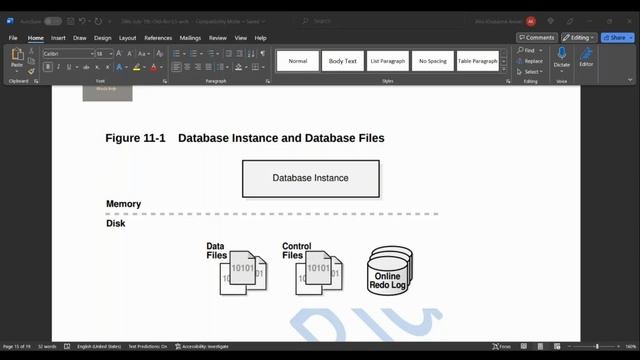
Task: Toggle the AutoSave switch
Action: click(53, 21)
